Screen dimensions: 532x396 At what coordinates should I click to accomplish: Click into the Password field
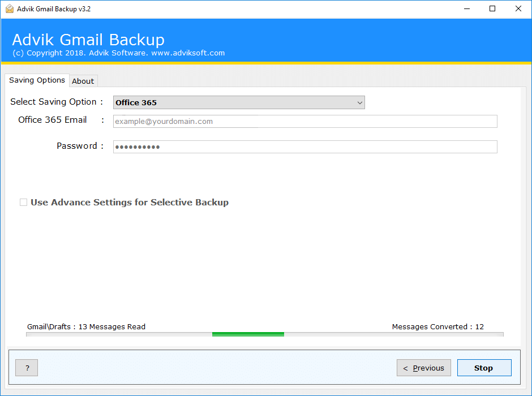click(305, 147)
